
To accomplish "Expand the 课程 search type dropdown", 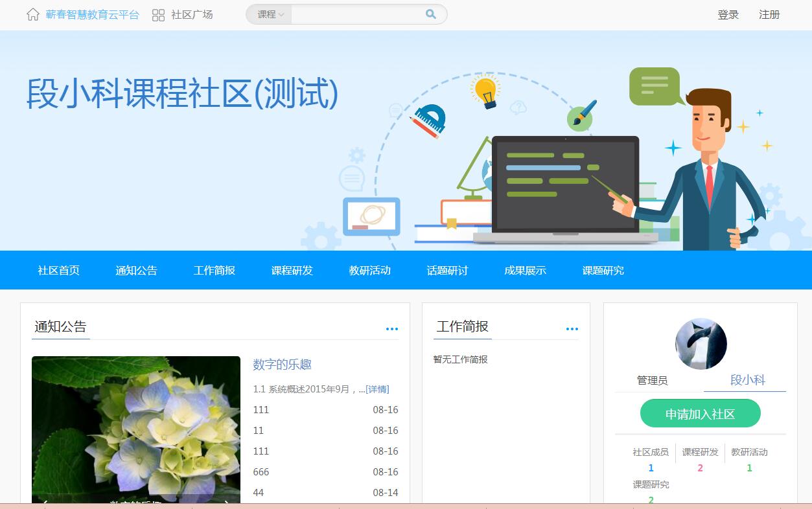I will [270, 14].
